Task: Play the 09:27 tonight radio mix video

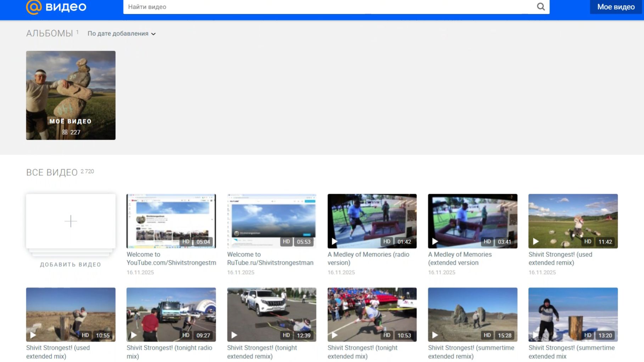Action: click(x=134, y=335)
